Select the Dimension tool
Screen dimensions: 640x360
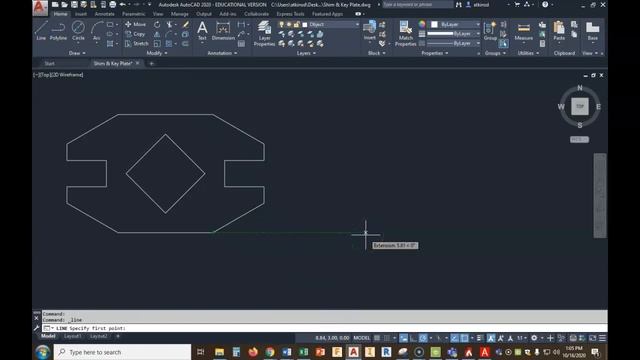click(x=223, y=31)
